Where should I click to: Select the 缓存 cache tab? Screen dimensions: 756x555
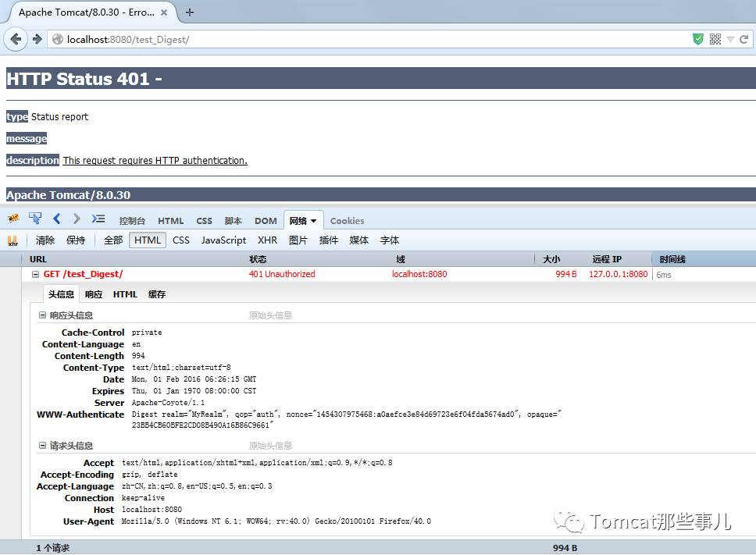coord(157,294)
